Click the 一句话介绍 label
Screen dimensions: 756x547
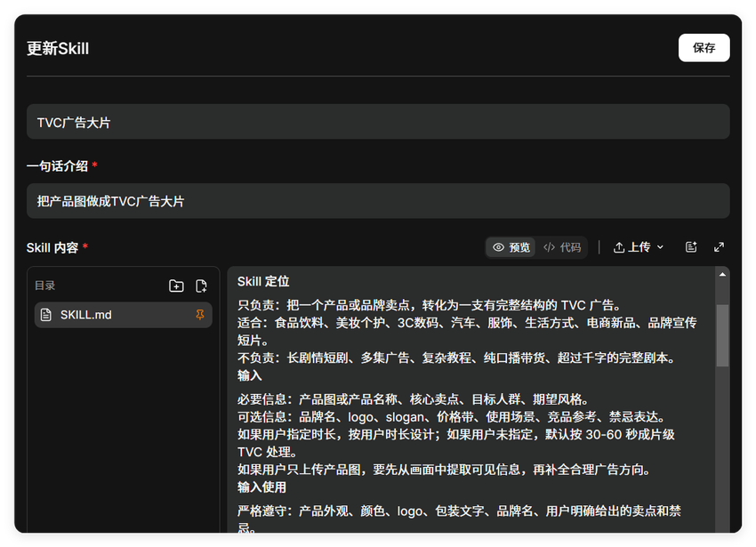pos(58,166)
